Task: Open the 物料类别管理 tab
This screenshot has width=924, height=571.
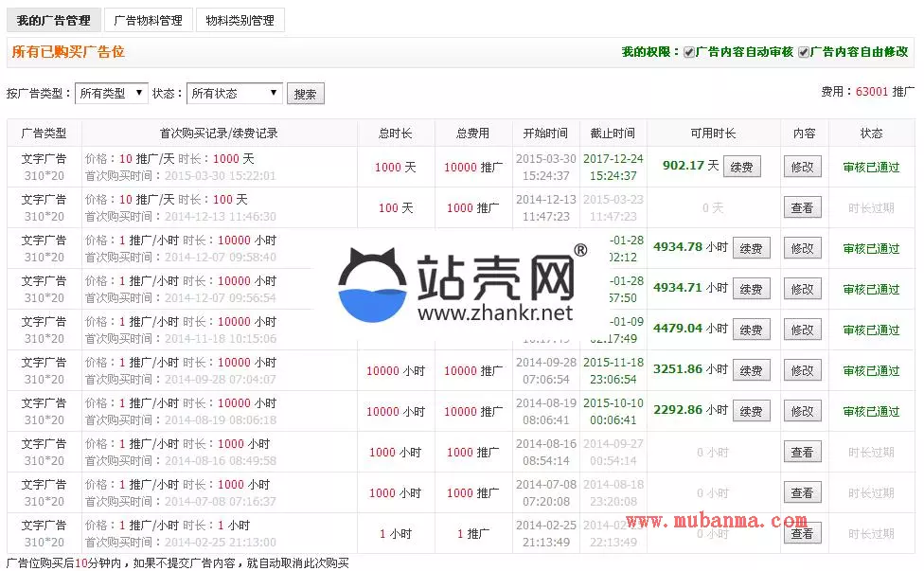Action: tap(240, 20)
